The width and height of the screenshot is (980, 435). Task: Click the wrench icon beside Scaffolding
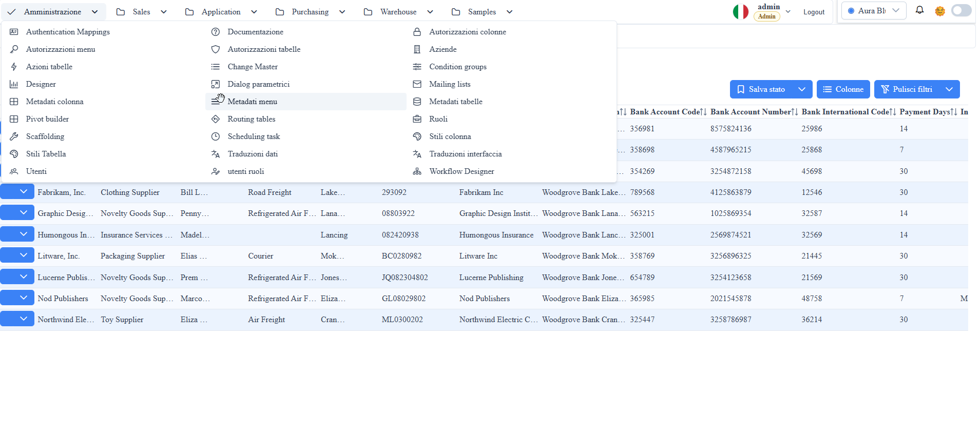(14, 136)
